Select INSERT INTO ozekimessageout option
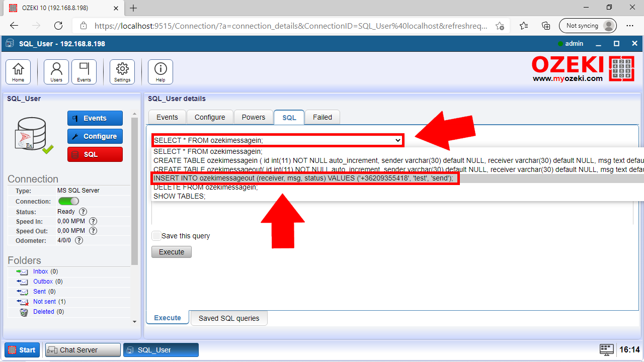Screen dimensions: 644x362 pos(303,178)
